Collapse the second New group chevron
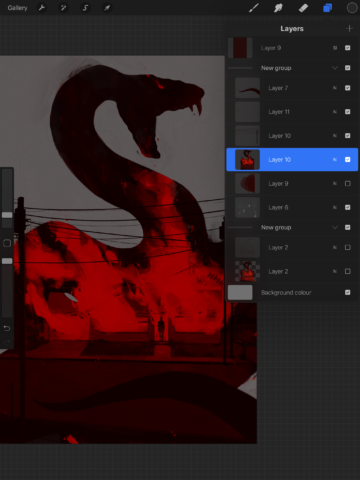 pyautogui.click(x=335, y=227)
